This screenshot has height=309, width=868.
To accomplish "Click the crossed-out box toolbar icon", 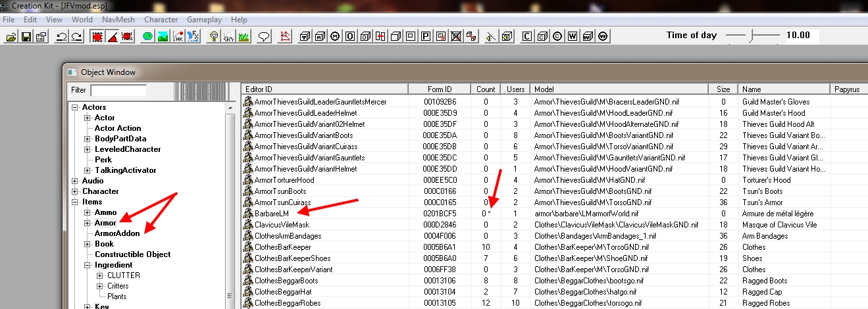I will click(x=455, y=37).
